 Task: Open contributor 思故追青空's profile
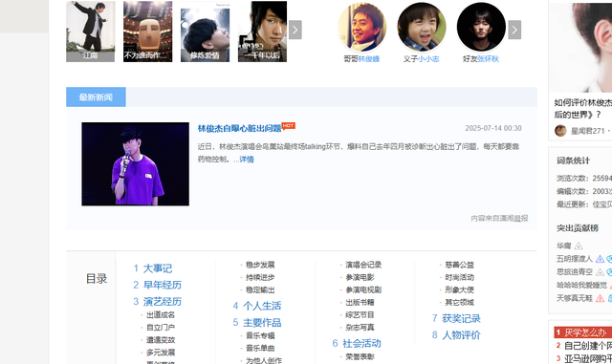click(575, 272)
